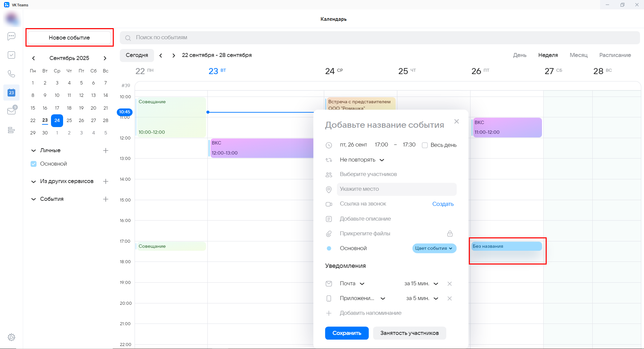Image resolution: width=644 pixels, height=349 pixels.
Task: Open Settings gear icon at bottom left
Action: (11, 337)
